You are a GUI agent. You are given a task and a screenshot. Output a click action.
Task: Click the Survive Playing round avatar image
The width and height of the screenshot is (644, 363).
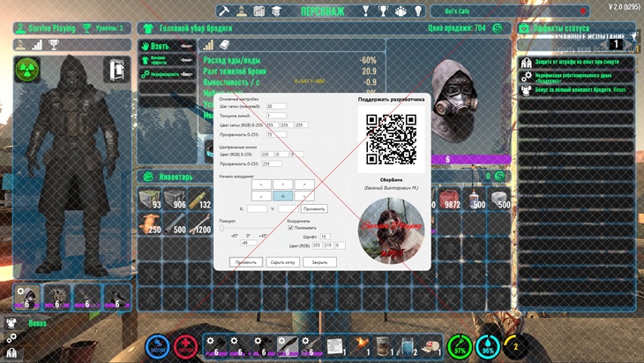tap(392, 231)
